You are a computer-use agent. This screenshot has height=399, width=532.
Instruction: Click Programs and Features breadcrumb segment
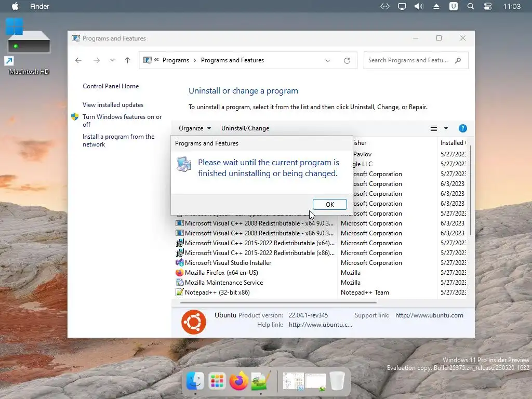[x=232, y=60]
